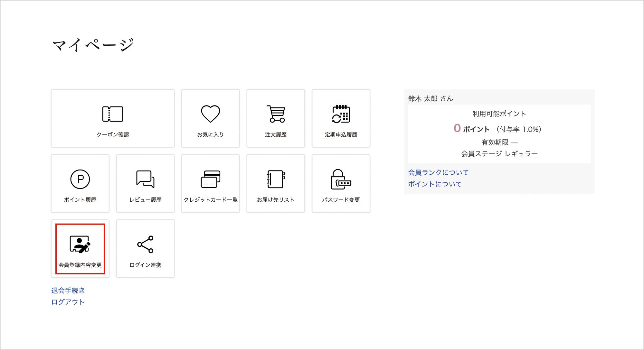Click member registration edit icon

(x=80, y=244)
